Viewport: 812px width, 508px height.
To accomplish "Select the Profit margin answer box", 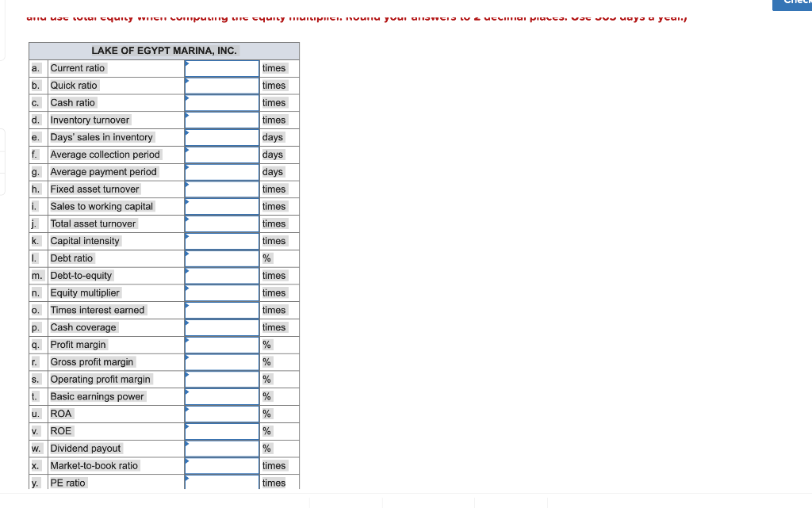I will click(x=222, y=344).
